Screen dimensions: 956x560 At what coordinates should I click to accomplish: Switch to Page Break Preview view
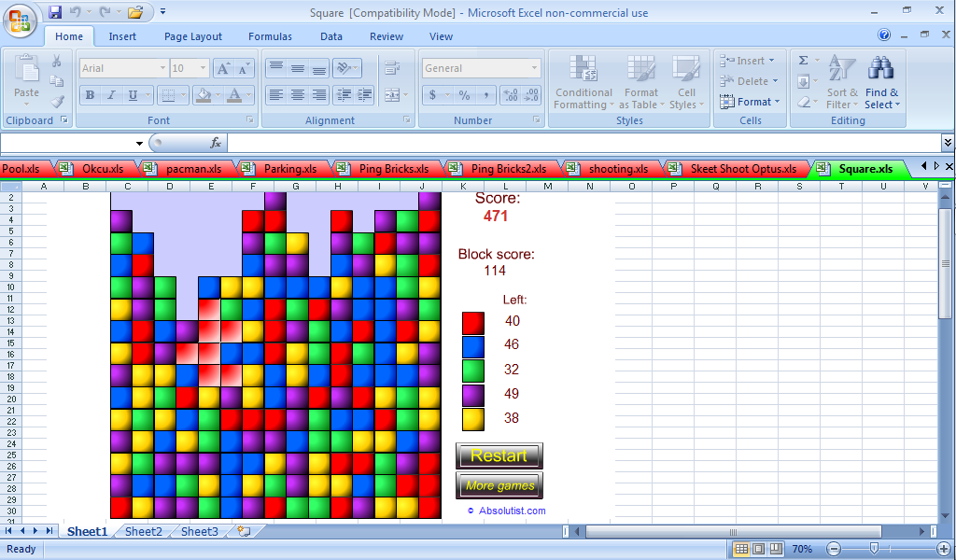coord(777,549)
